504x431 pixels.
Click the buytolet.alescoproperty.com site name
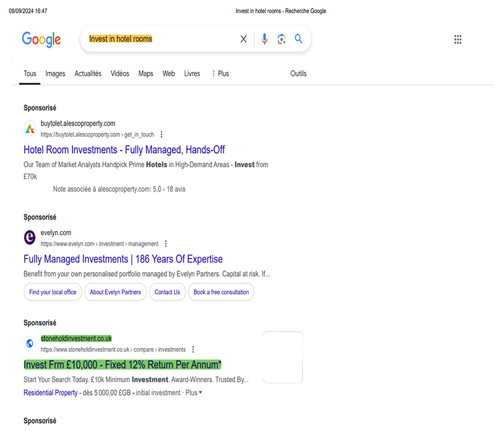pyautogui.click(x=78, y=124)
